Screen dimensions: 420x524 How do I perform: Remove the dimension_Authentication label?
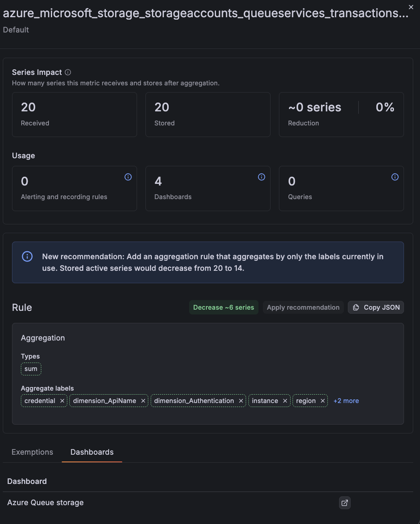pos(241,401)
